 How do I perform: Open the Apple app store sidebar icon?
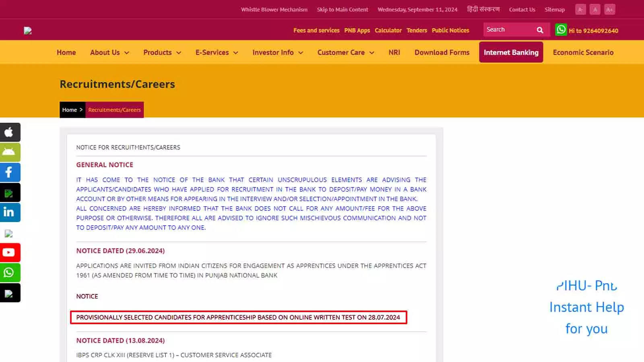(x=10, y=132)
